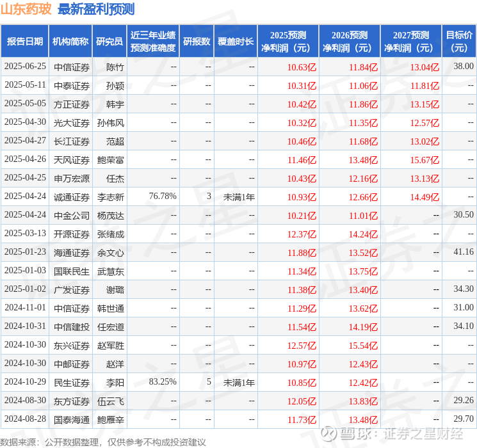Click target price 38.00
Viewport: 477px width, 448px height.
click(464, 66)
